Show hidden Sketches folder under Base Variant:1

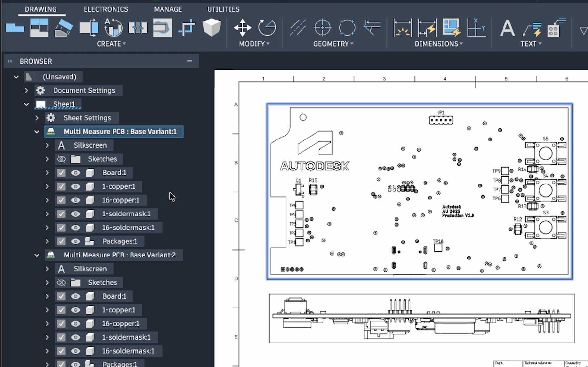(61, 159)
